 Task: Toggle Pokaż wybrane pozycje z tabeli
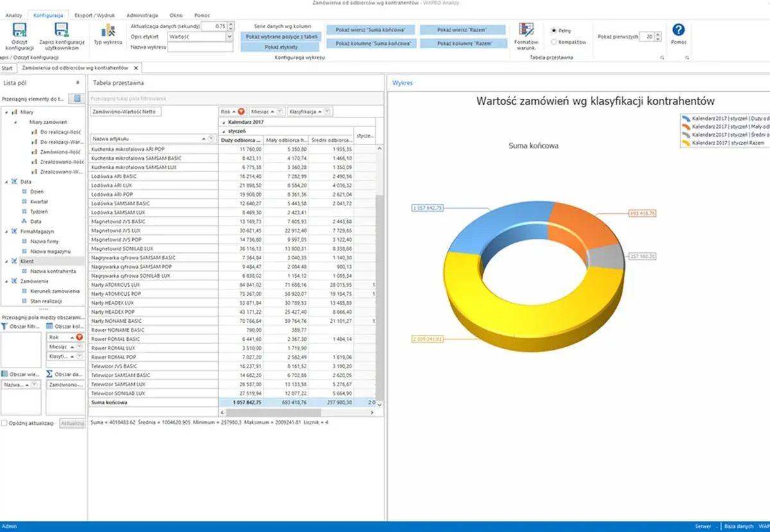pos(282,37)
